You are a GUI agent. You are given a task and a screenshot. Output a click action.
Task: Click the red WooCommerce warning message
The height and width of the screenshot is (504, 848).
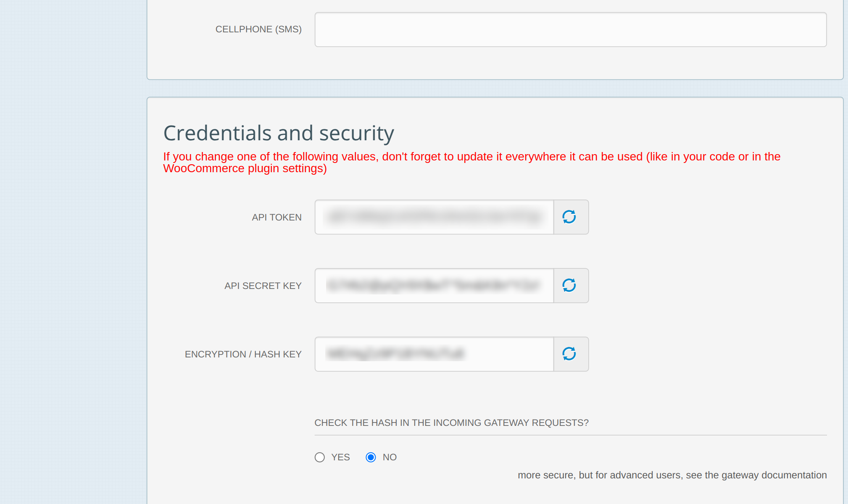(x=471, y=162)
